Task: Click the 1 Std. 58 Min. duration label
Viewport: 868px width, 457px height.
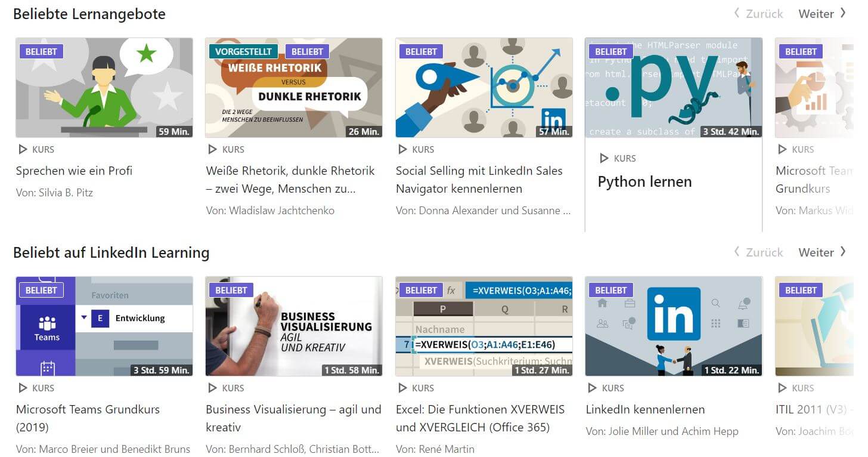Action: [x=351, y=370]
